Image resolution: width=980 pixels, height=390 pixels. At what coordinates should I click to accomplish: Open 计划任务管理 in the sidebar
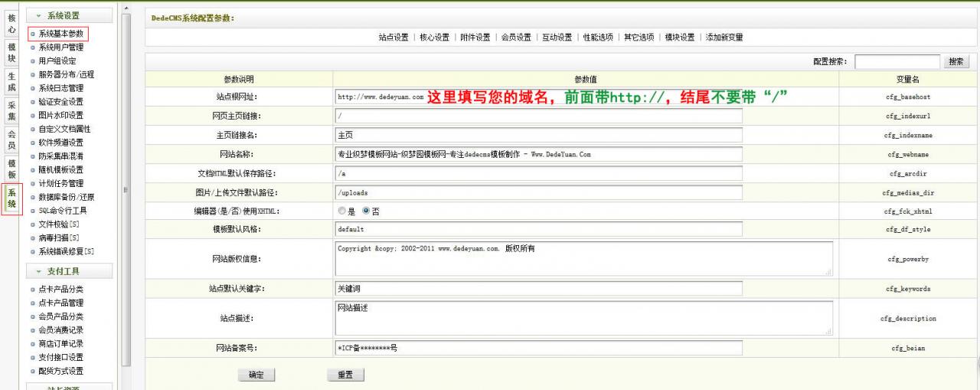point(61,184)
